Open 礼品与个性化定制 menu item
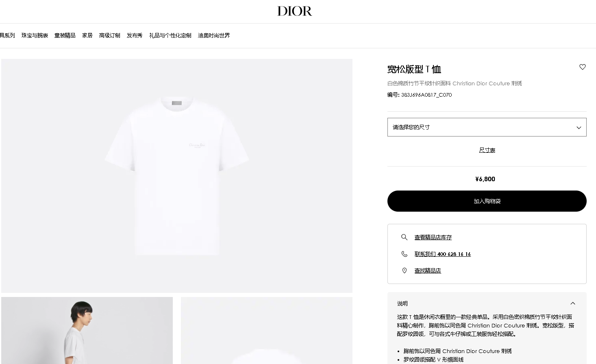This screenshot has height=364, width=596. (170, 36)
